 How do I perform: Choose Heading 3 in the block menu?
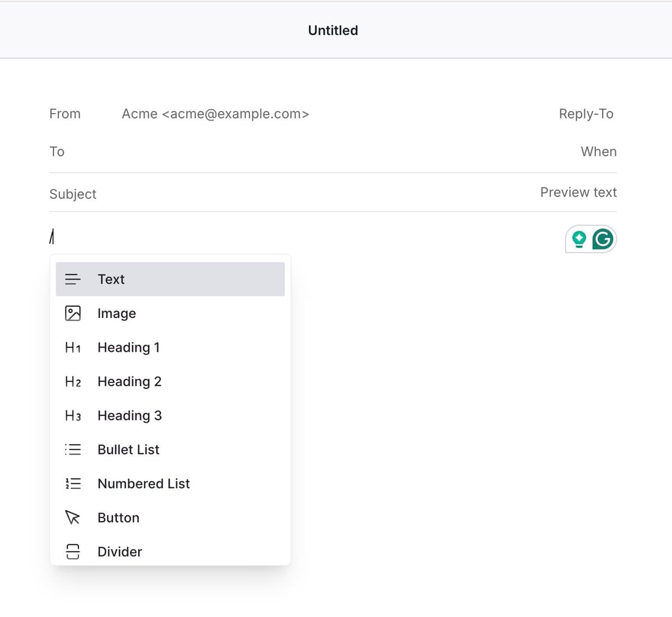tap(170, 415)
